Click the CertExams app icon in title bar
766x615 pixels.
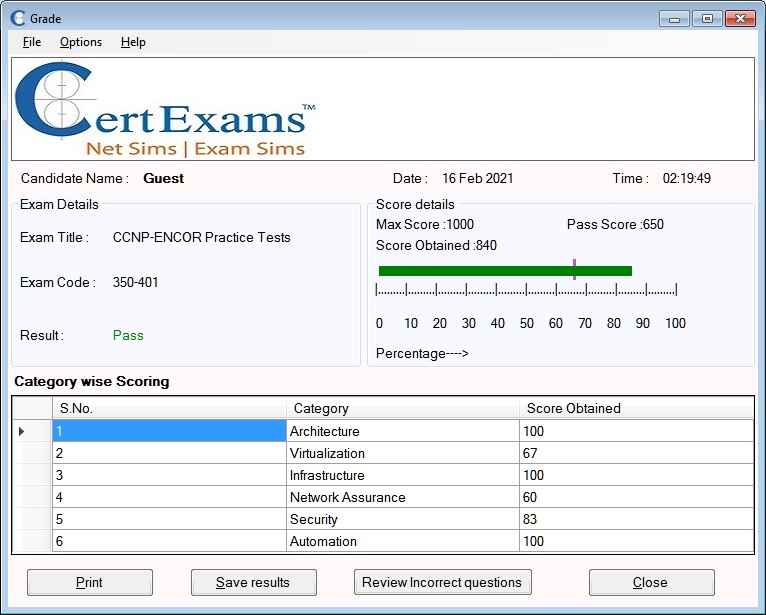click(x=18, y=17)
